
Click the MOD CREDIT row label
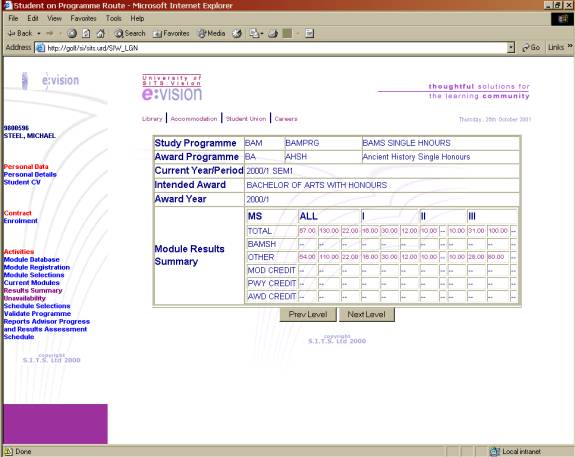(272, 270)
